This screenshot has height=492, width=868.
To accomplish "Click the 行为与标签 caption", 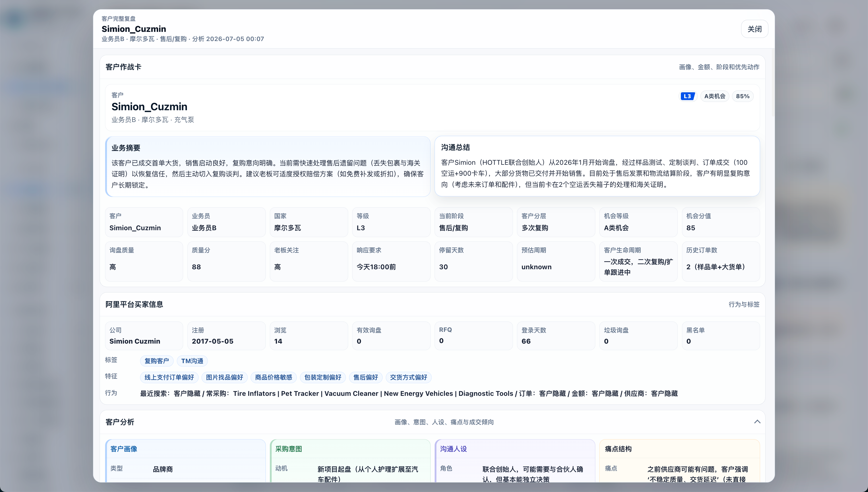I will pyautogui.click(x=744, y=305).
